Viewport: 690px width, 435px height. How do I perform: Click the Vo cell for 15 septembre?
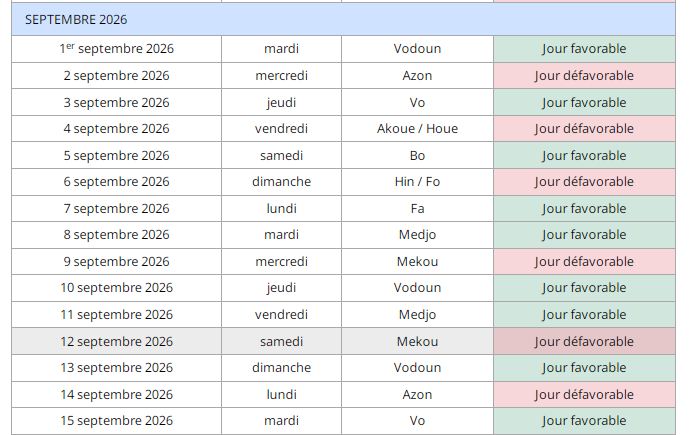point(417,421)
